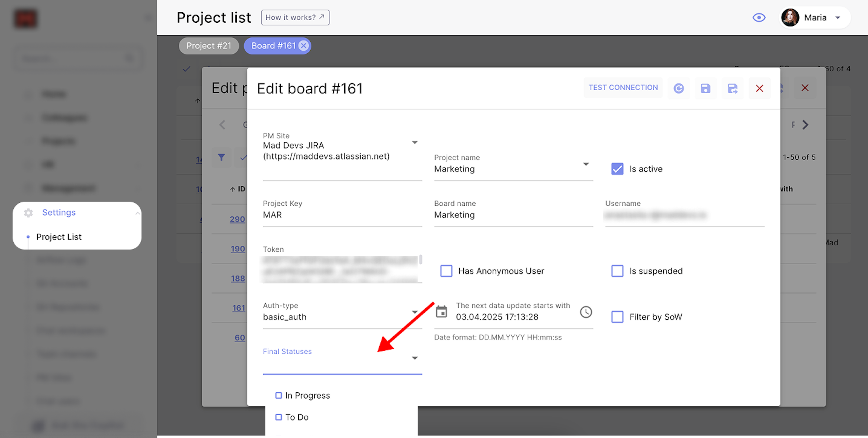Click the Board name field Marketing
Viewport: 868px width, 438px height.
tap(513, 215)
